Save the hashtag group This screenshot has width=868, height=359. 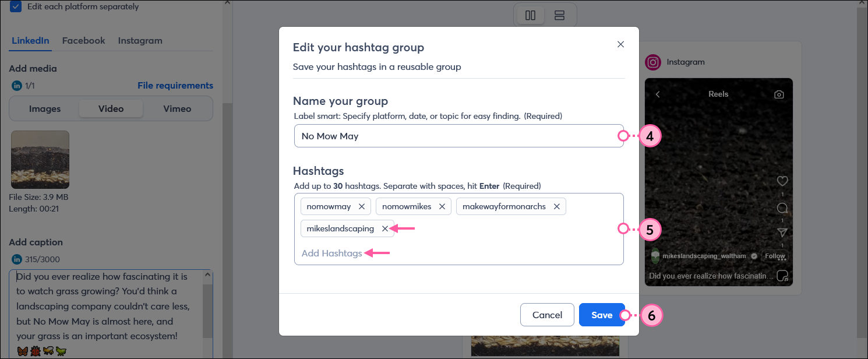click(602, 314)
